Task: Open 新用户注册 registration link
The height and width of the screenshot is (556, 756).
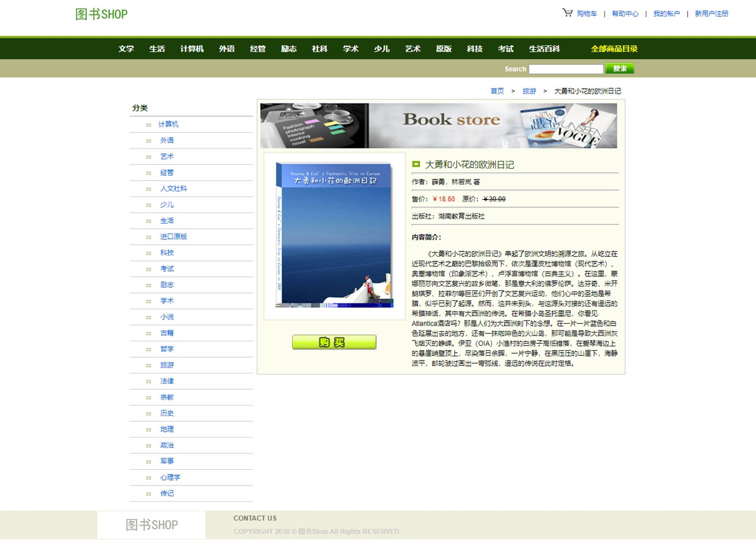Action: click(x=711, y=14)
